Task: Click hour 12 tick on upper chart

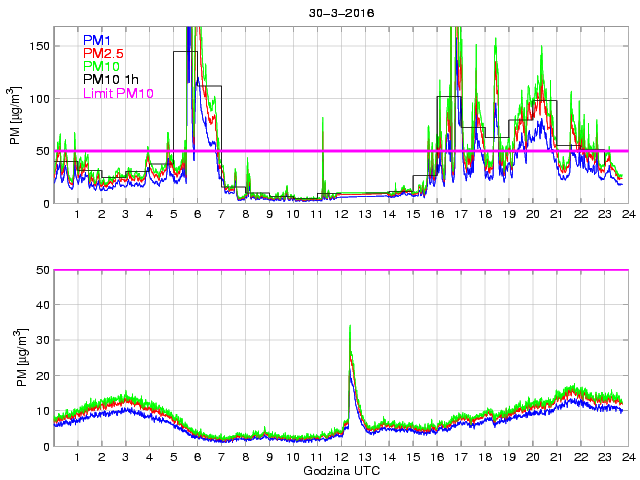Action: coord(340,214)
